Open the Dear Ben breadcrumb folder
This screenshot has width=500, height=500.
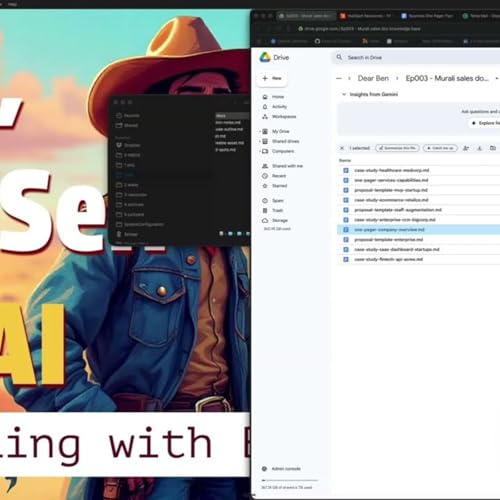373,78
